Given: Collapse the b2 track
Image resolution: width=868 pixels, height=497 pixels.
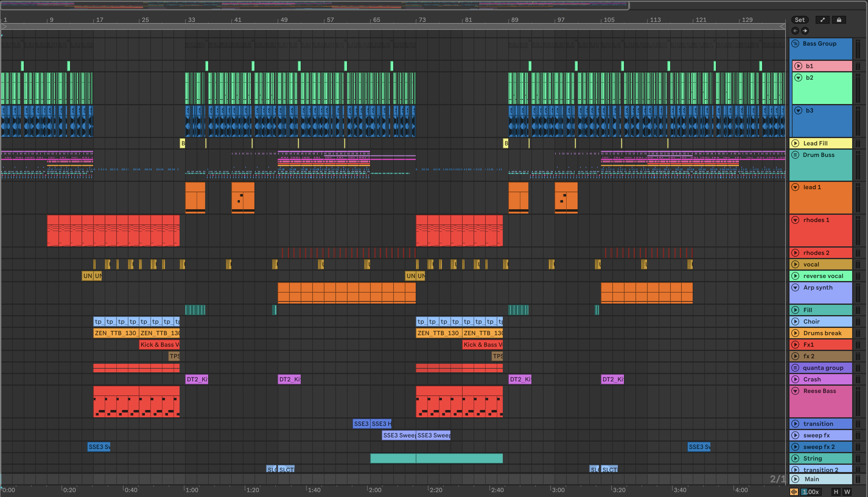Looking at the screenshot, I should tap(798, 78).
